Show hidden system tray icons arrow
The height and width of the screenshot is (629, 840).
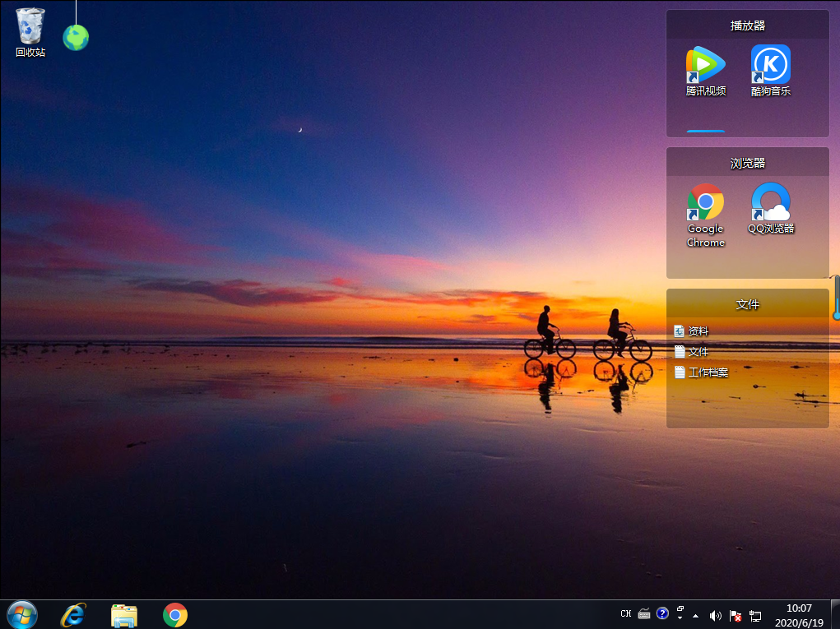(x=696, y=615)
